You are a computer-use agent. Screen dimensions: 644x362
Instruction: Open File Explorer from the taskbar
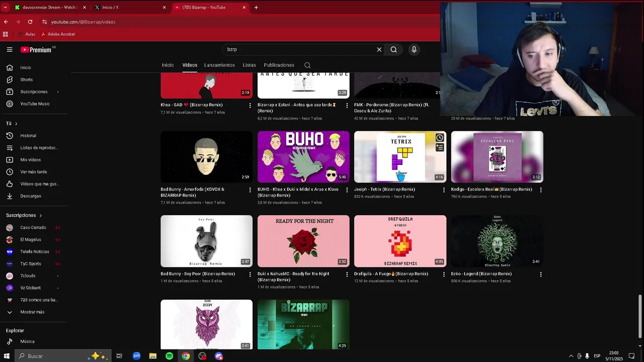[x=153, y=356]
